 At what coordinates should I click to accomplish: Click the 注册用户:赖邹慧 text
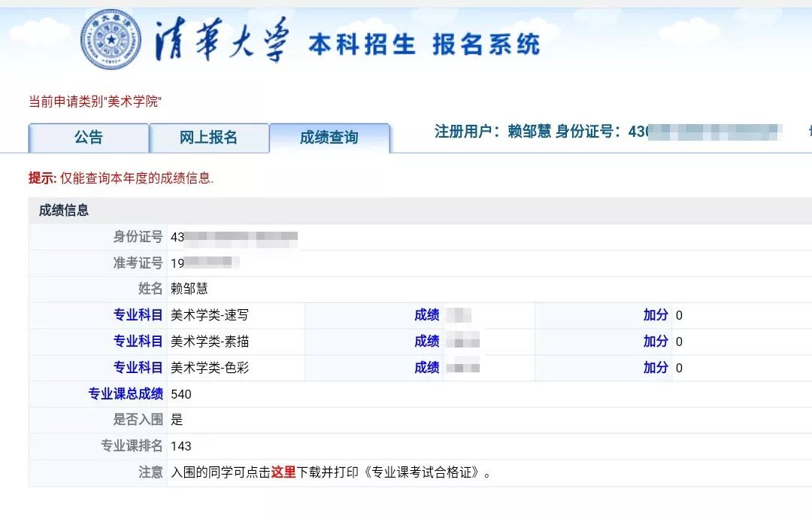click(492, 132)
